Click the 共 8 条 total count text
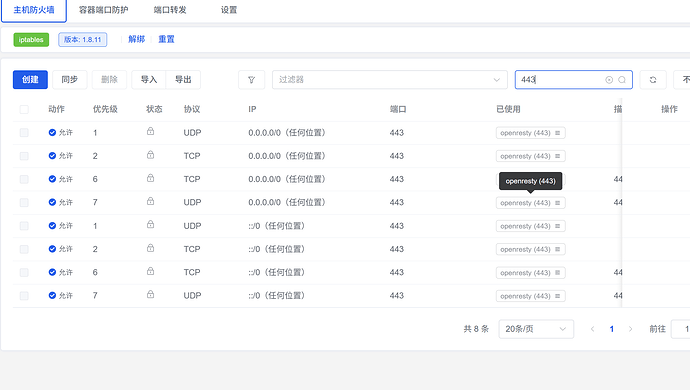This screenshot has height=390, width=690. [476, 329]
